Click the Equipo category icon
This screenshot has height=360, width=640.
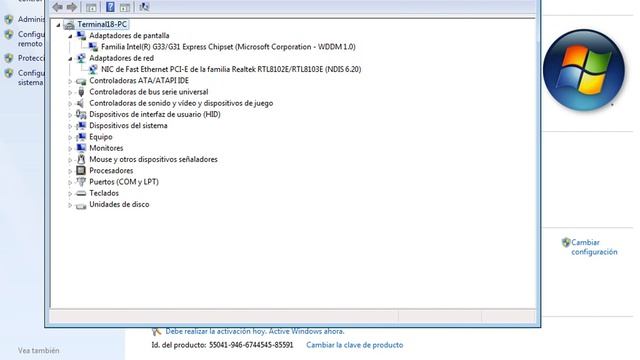[81, 137]
